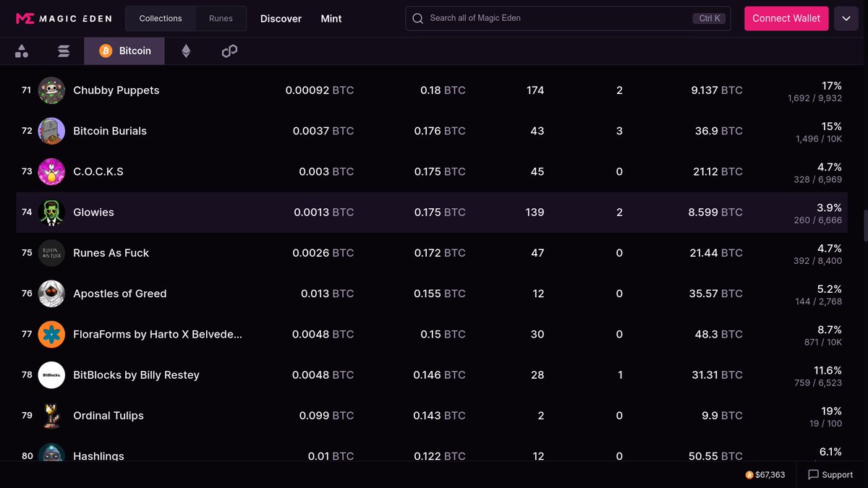
Task: Click the page vertical scrollbar thumb
Action: point(864,226)
